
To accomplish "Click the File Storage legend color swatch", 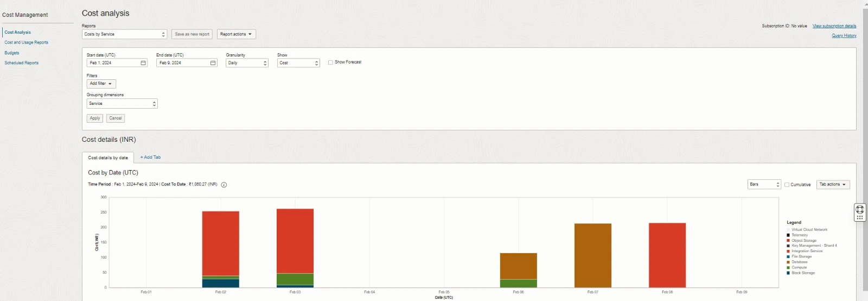I will point(788,257).
